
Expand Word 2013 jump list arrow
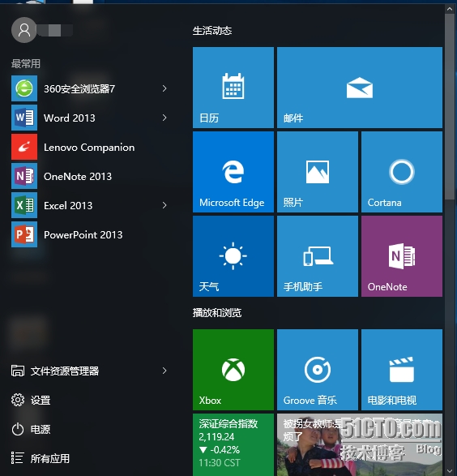click(x=164, y=118)
